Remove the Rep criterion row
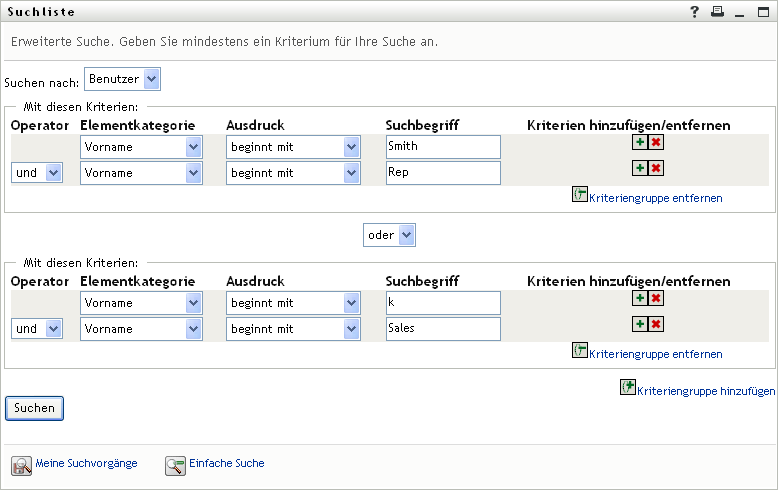The width and height of the screenshot is (778, 490). [x=656, y=168]
